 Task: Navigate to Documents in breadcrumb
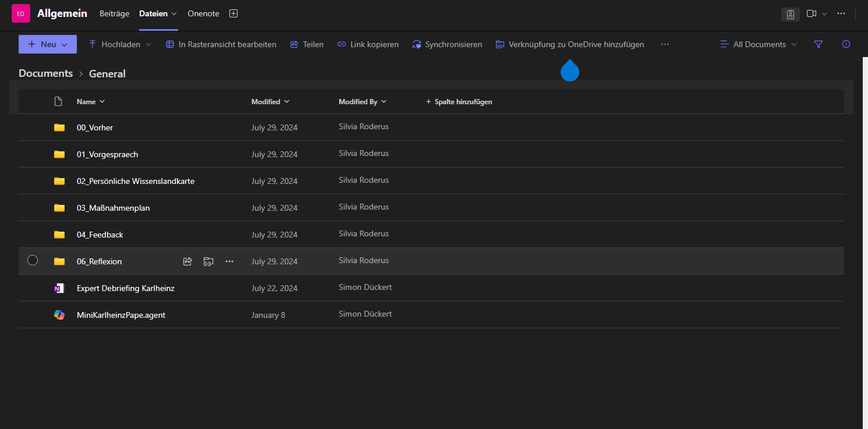[45, 73]
